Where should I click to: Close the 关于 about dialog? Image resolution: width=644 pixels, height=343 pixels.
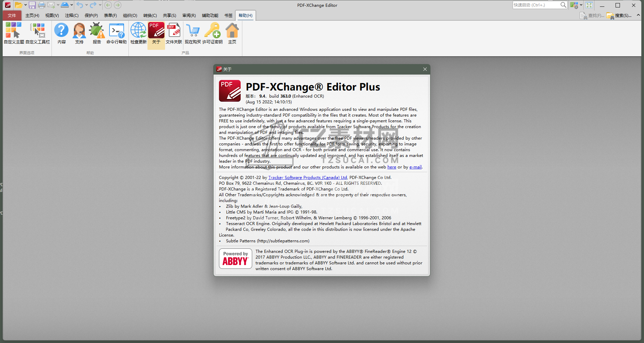point(425,69)
